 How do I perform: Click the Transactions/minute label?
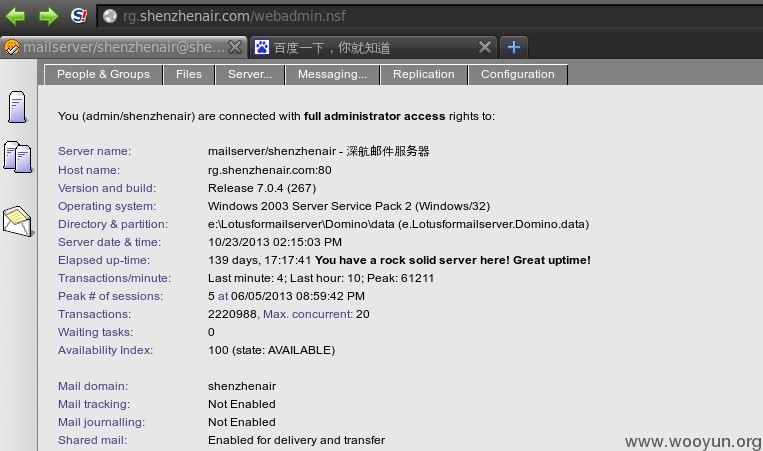(114, 278)
